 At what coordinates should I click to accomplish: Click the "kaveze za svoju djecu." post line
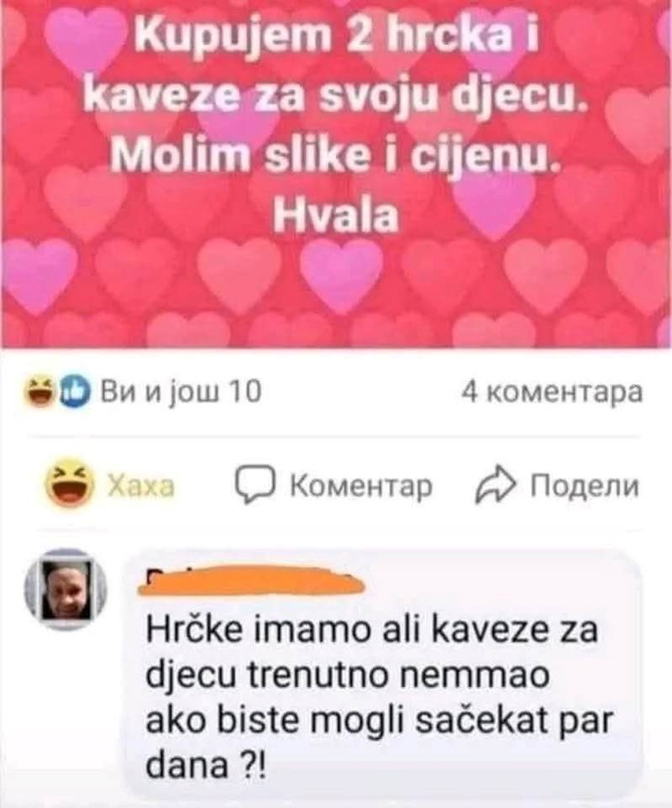tap(335, 98)
